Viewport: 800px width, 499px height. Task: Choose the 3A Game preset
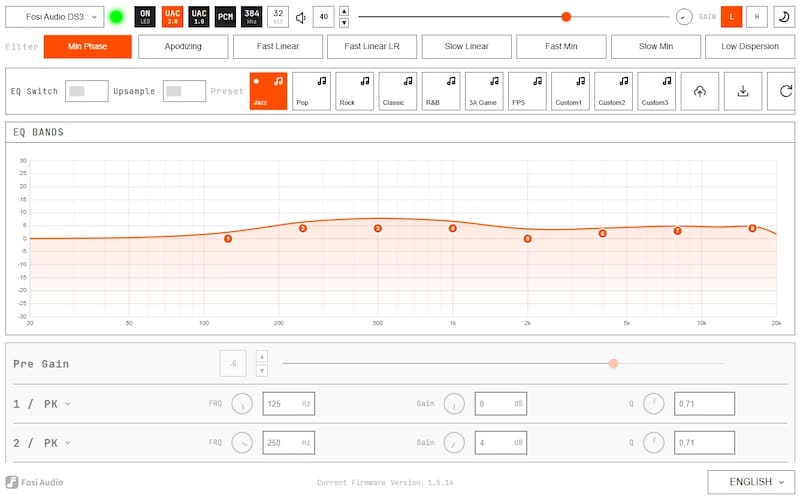(484, 91)
